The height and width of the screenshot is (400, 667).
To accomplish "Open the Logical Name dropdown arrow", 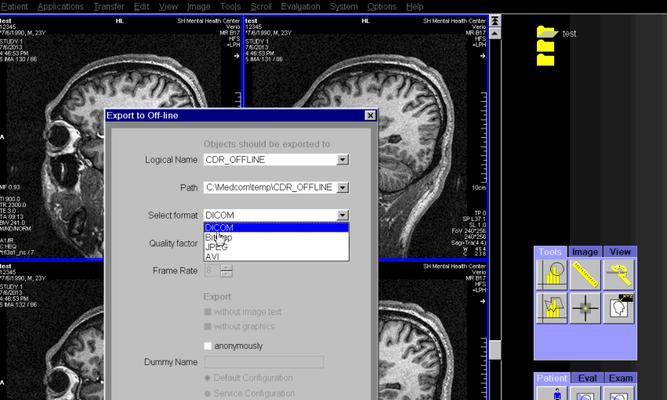I will pyautogui.click(x=342, y=160).
